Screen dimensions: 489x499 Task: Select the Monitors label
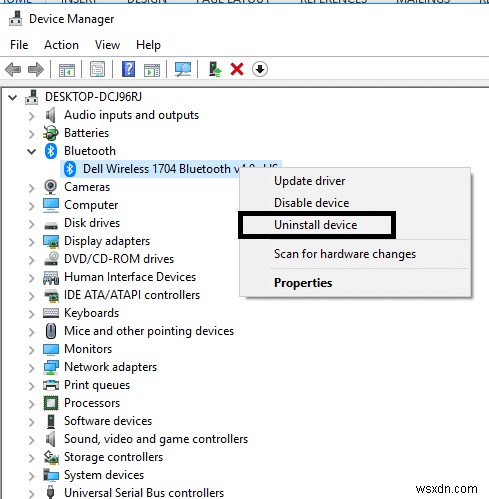(88, 349)
